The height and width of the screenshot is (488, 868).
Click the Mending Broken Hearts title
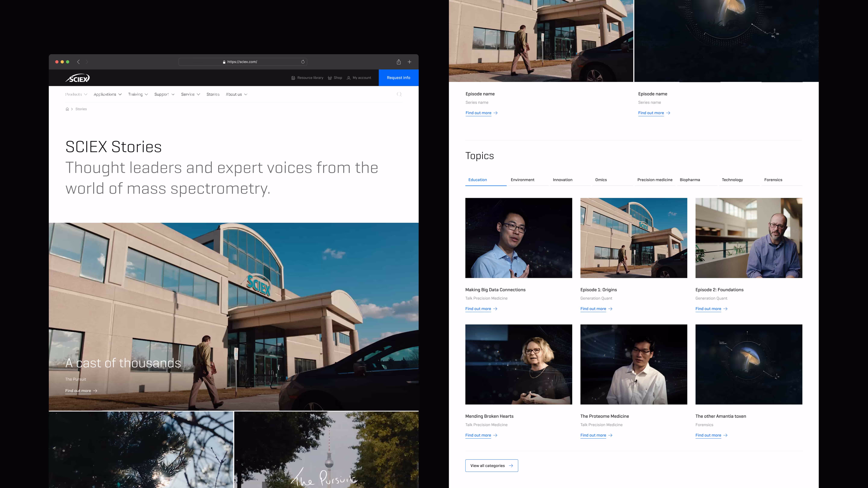[489, 417]
